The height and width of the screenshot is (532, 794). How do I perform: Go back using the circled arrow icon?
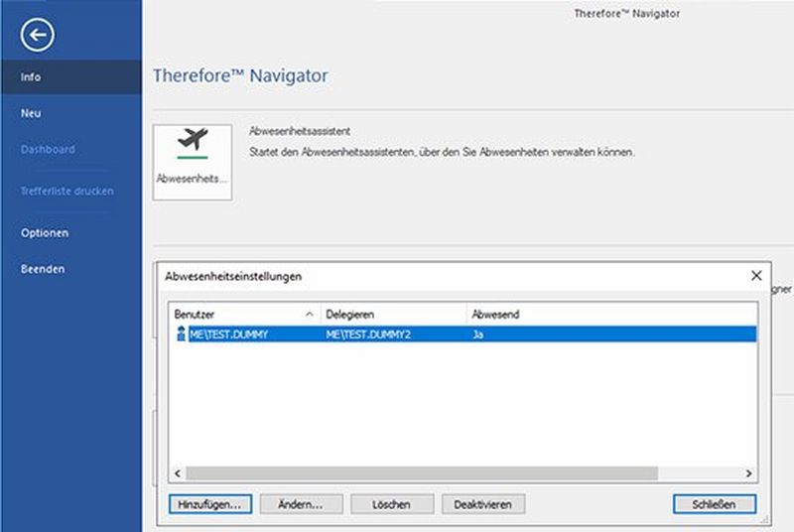[37, 35]
